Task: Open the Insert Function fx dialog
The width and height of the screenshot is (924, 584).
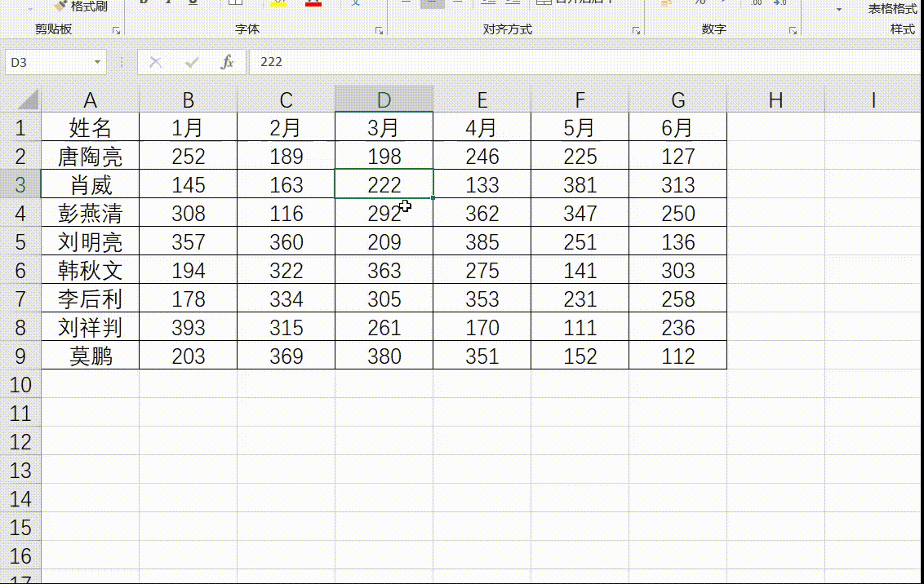Action: (x=227, y=62)
